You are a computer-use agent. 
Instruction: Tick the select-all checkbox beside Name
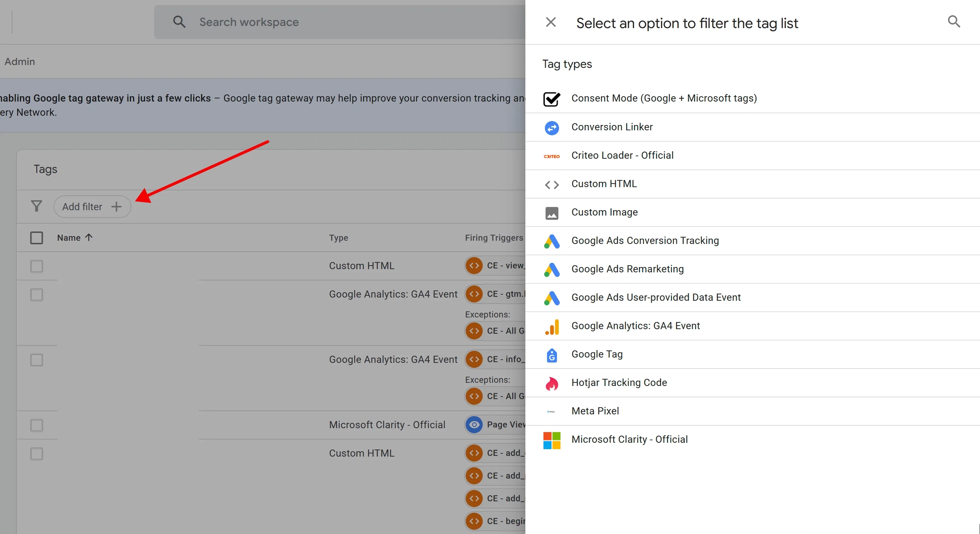click(37, 238)
